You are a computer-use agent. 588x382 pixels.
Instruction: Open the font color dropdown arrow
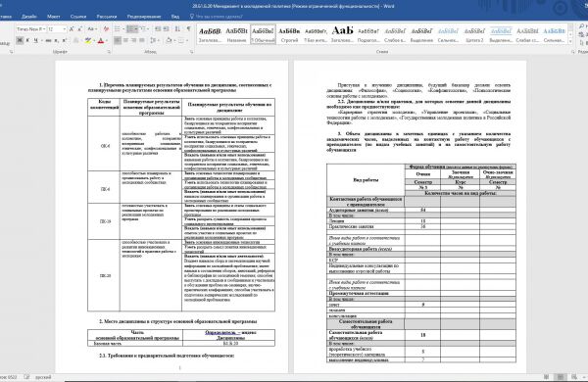107,40
